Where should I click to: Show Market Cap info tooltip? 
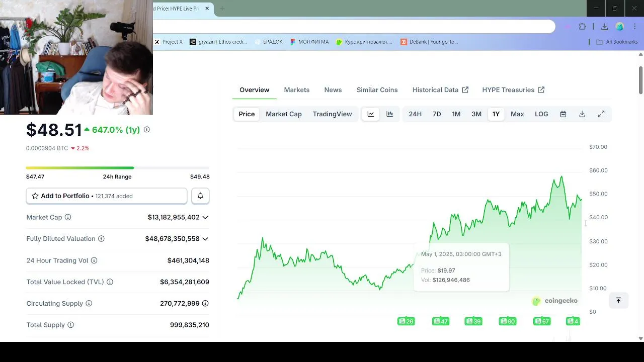[x=68, y=217]
